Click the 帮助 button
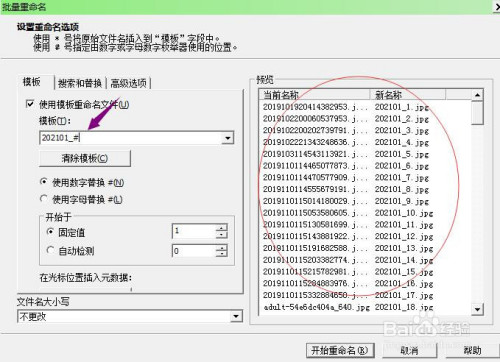The height and width of the screenshot is (362, 500). coord(473,350)
